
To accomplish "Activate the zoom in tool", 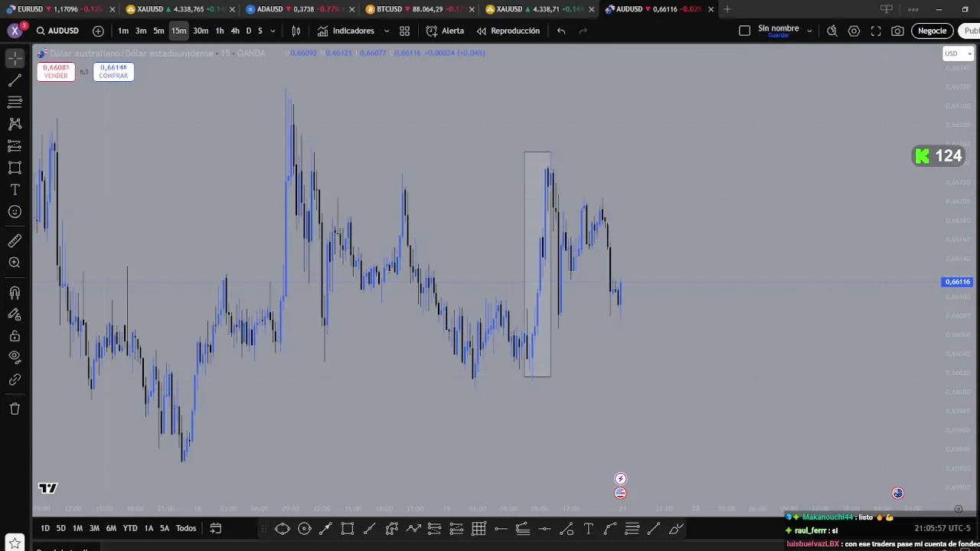I will tap(15, 262).
